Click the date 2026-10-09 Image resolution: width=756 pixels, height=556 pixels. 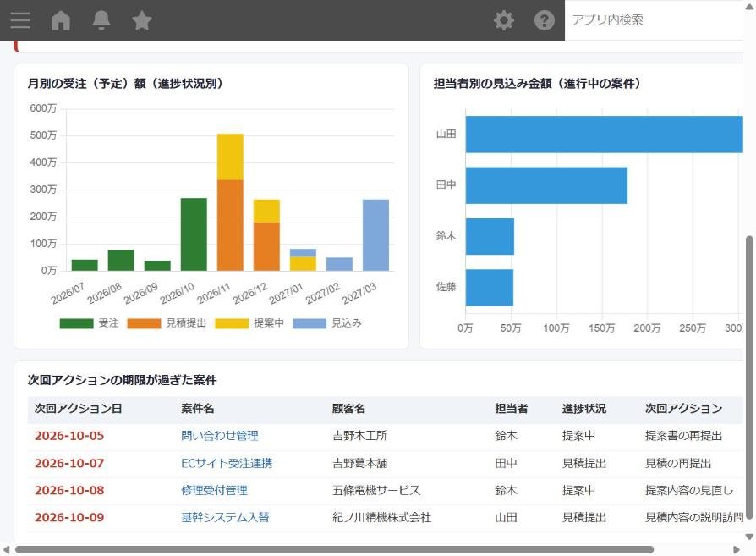69,517
